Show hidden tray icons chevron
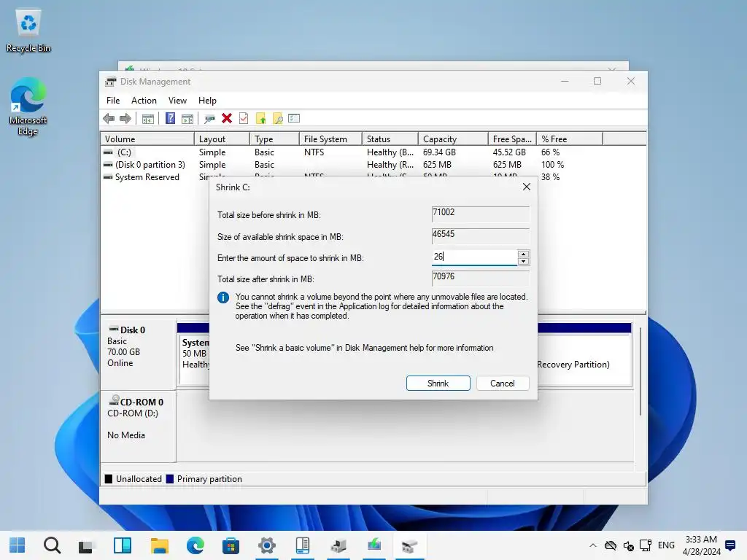The height and width of the screenshot is (560, 747). point(592,545)
